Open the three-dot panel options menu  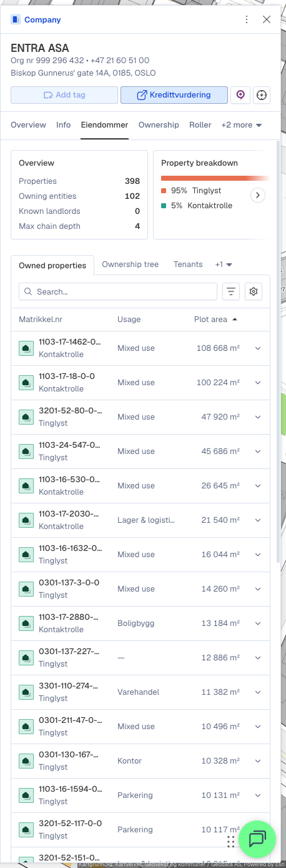point(247,19)
